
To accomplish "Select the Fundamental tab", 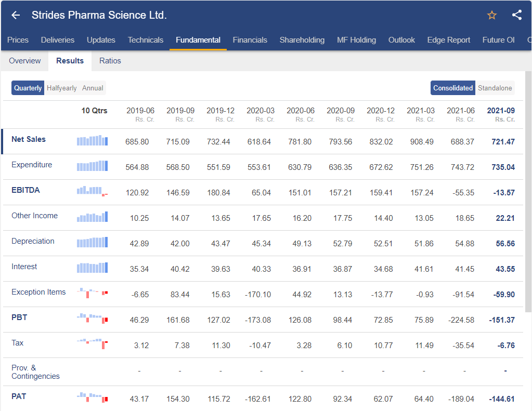I will click(198, 40).
